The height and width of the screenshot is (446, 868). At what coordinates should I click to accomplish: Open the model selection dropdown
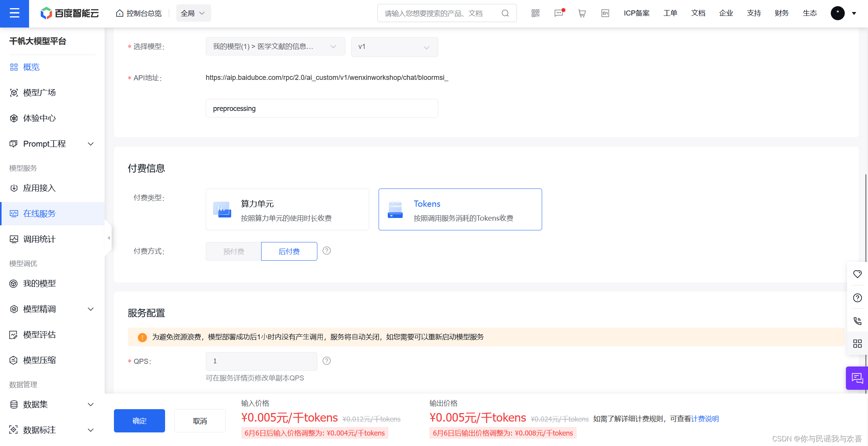point(275,47)
